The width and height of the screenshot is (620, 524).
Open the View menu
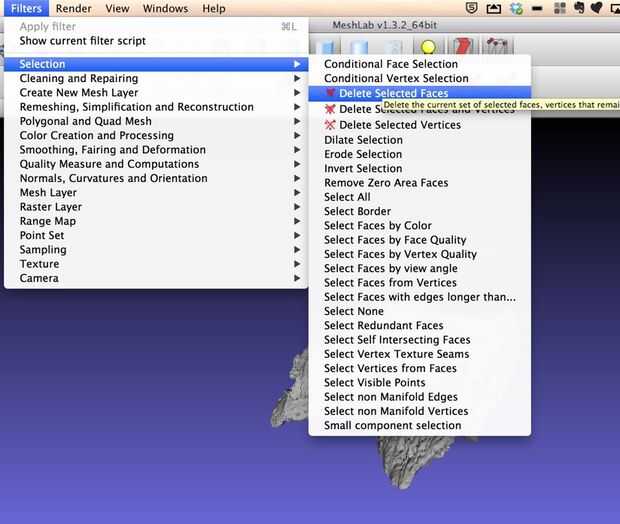coord(117,8)
